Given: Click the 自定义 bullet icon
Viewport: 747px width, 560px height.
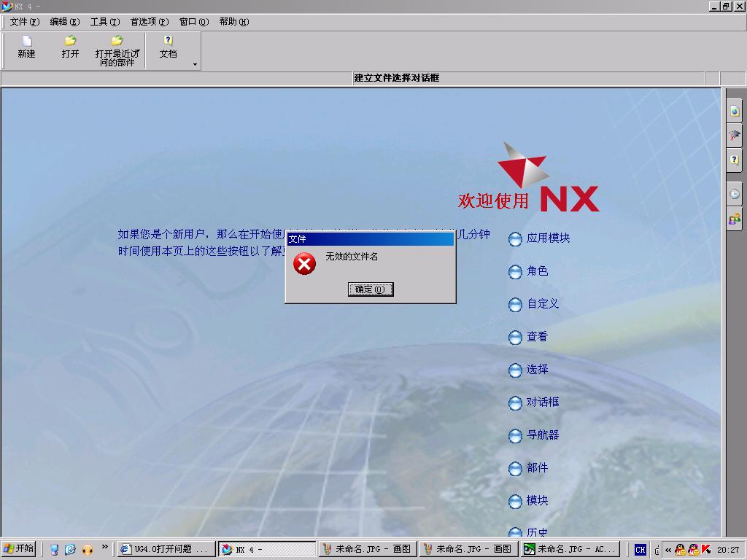Looking at the screenshot, I should [x=515, y=305].
